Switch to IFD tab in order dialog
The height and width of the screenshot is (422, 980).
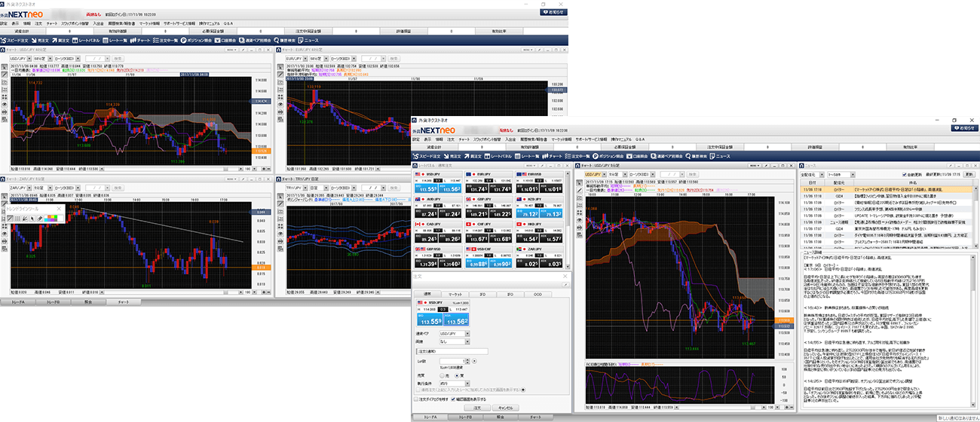tap(482, 295)
